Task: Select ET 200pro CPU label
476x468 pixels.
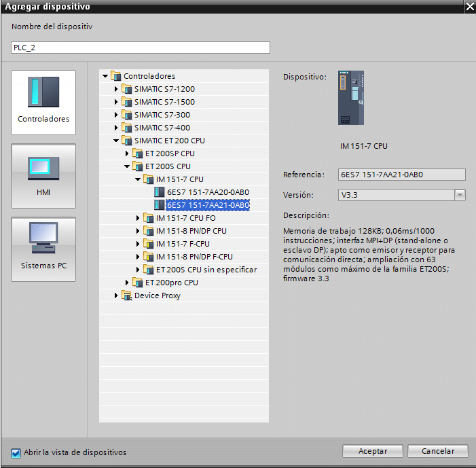Action: click(172, 283)
